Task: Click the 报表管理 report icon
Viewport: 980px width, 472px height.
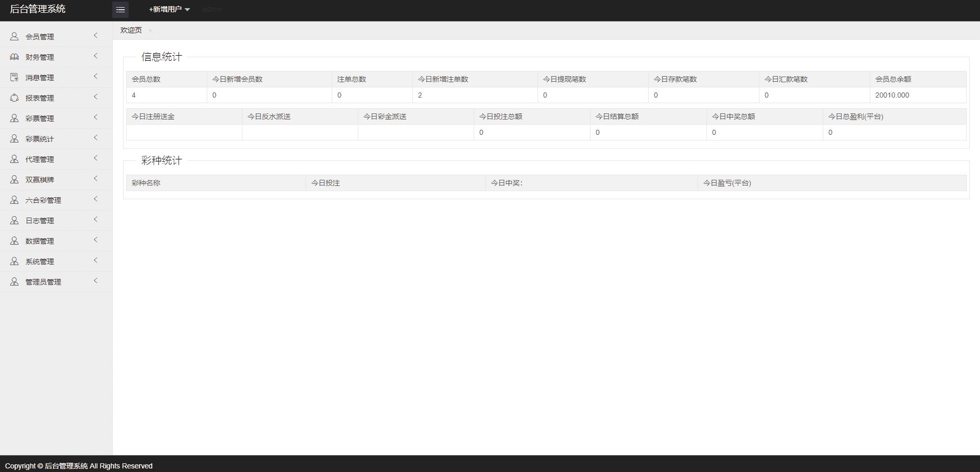Action: [x=14, y=98]
